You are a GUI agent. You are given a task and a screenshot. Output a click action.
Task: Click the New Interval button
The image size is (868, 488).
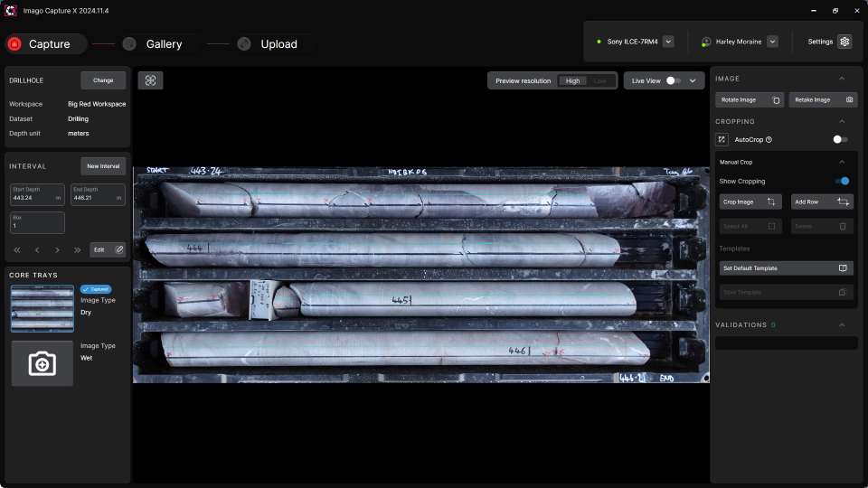point(103,165)
